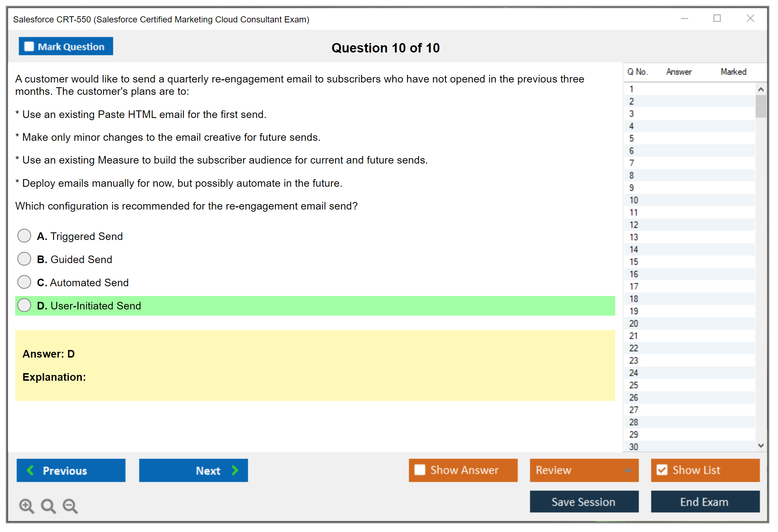Maximize the exam window

pos(717,18)
